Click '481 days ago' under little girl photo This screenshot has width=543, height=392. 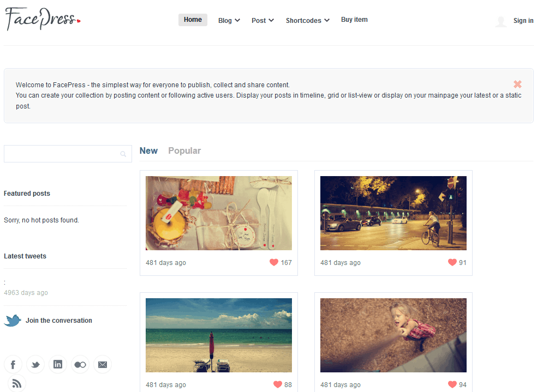click(x=341, y=385)
